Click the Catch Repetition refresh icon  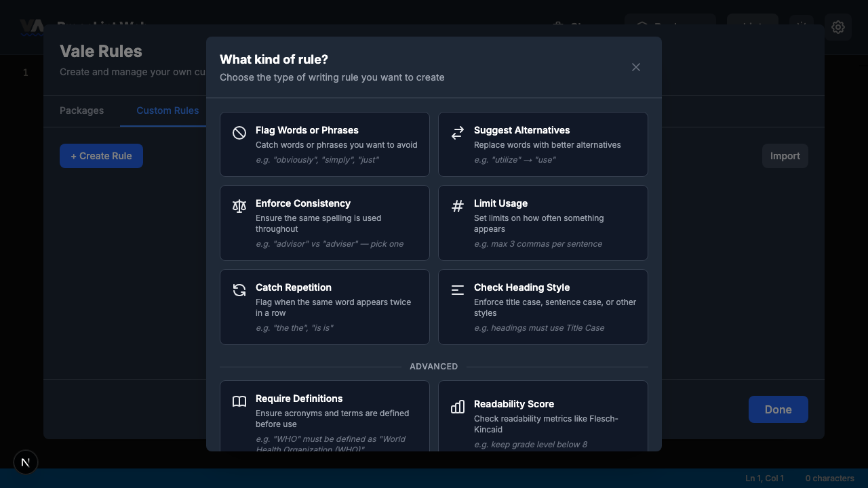click(239, 290)
